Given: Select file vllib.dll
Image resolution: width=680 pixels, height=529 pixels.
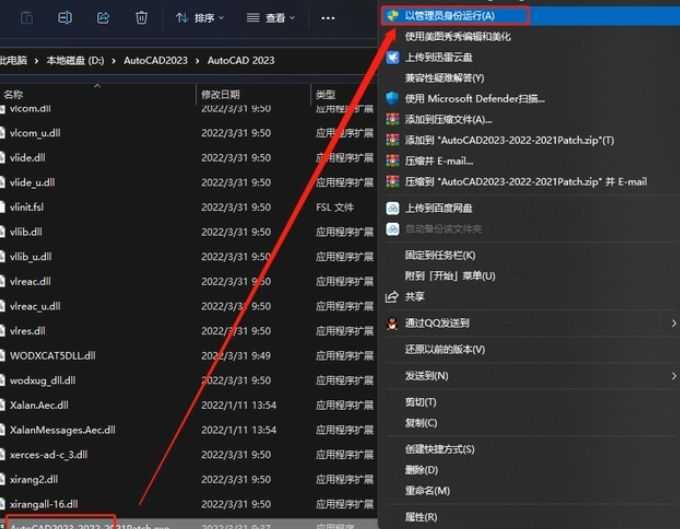Looking at the screenshot, I should coord(26,232).
